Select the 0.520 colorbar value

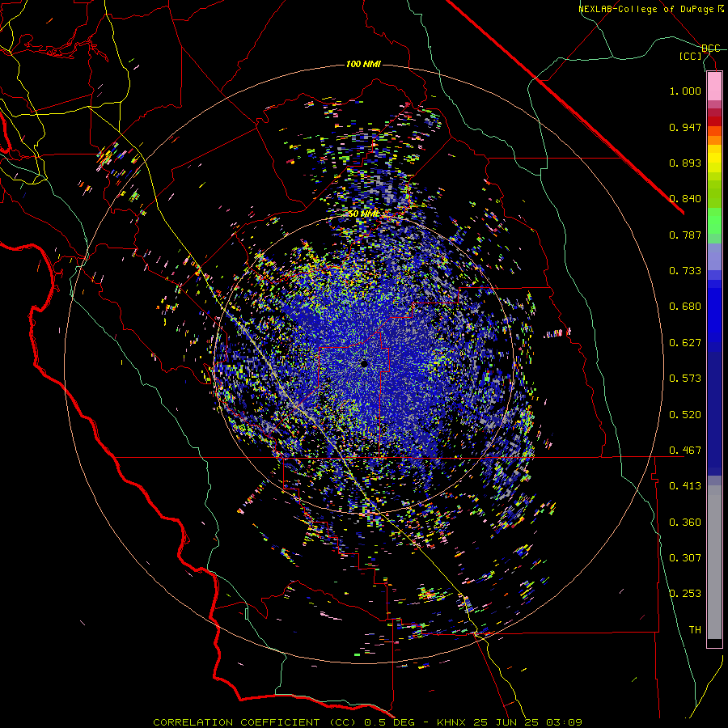(685, 415)
